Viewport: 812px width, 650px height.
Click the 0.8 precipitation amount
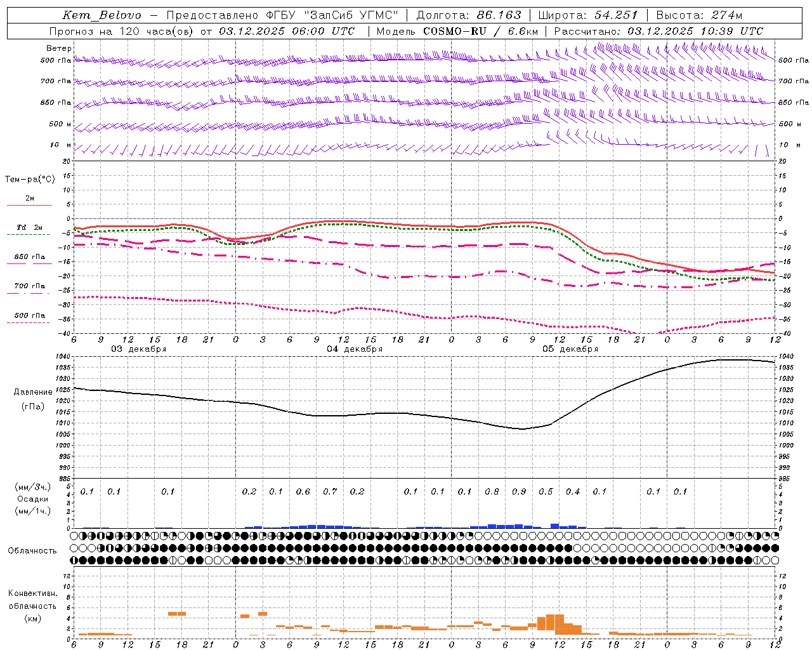coord(492,492)
